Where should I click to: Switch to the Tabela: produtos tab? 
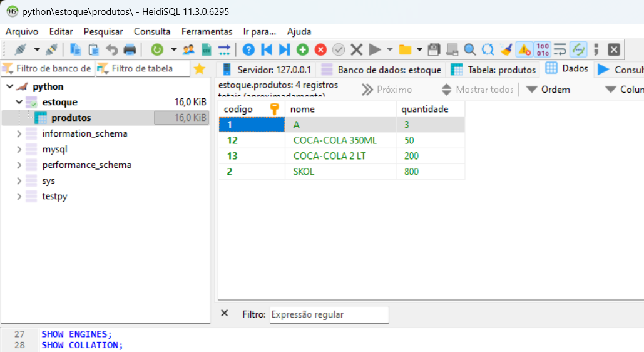click(493, 70)
